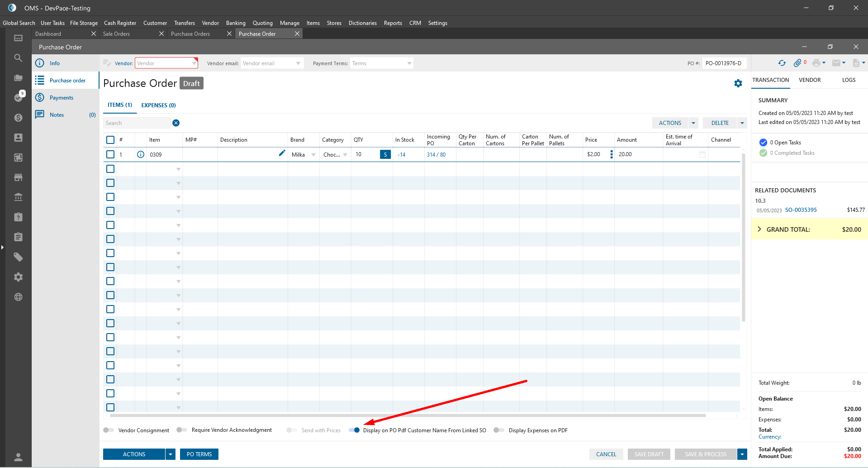Open the folders icon in left sidebar
The height and width of the screenshot is (468, 868).
point(18,78)
